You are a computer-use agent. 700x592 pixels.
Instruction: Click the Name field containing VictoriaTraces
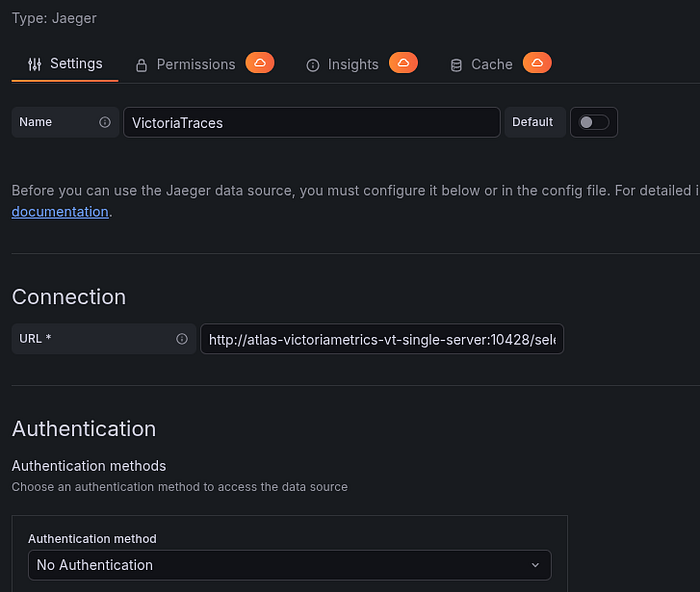pos(312,122)
